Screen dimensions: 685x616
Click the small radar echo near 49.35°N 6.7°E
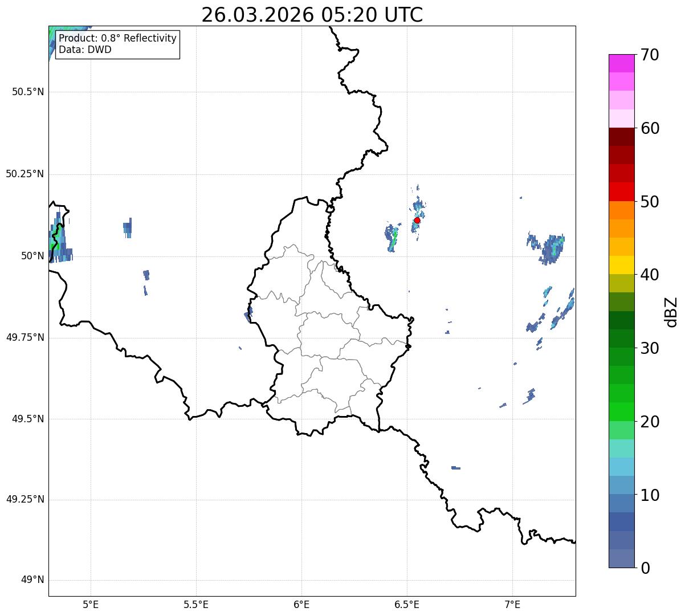coord(455,468)
